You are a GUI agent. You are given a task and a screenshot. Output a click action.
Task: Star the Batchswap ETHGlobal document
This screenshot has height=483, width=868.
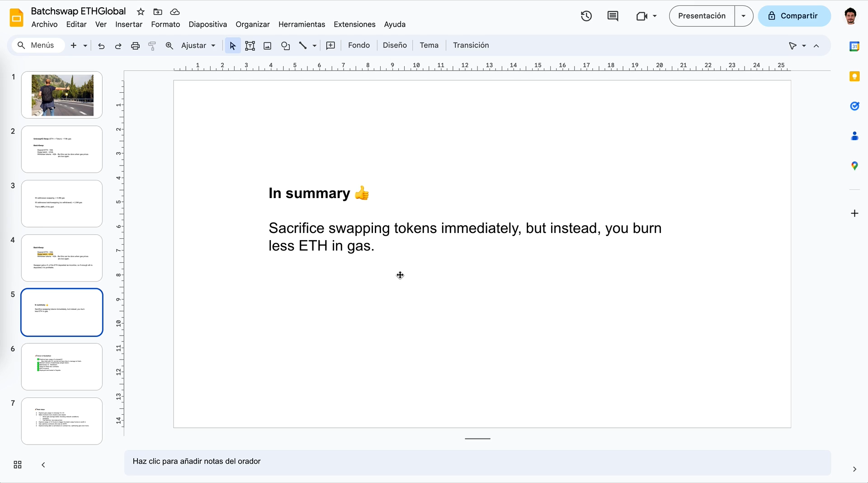tap(141, 12)
